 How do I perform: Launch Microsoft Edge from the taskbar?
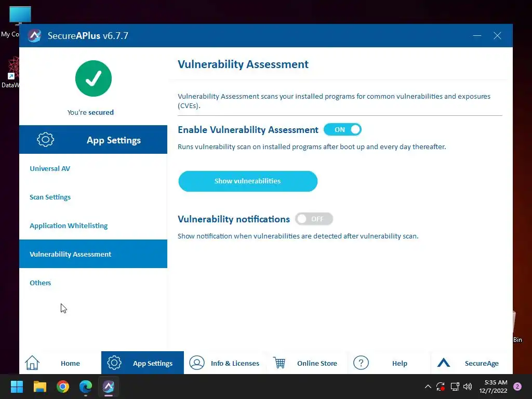tap(86, 387)
